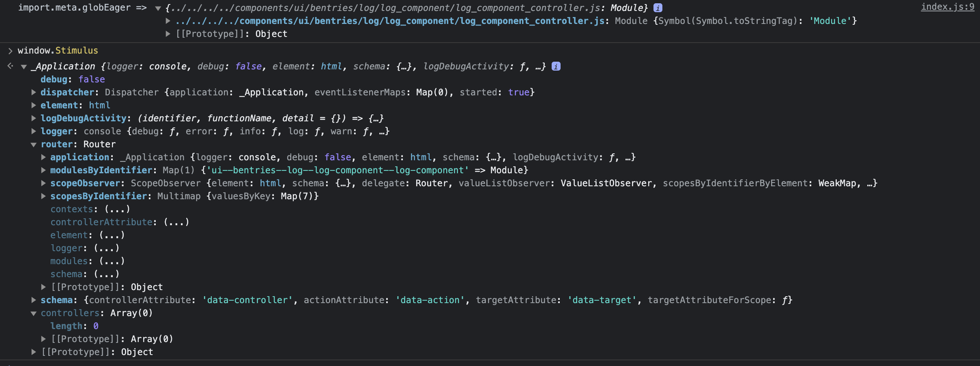Collapse the import.meta.globEager Module object
Viewport: 980px width, 366px height.
(158, 8)
